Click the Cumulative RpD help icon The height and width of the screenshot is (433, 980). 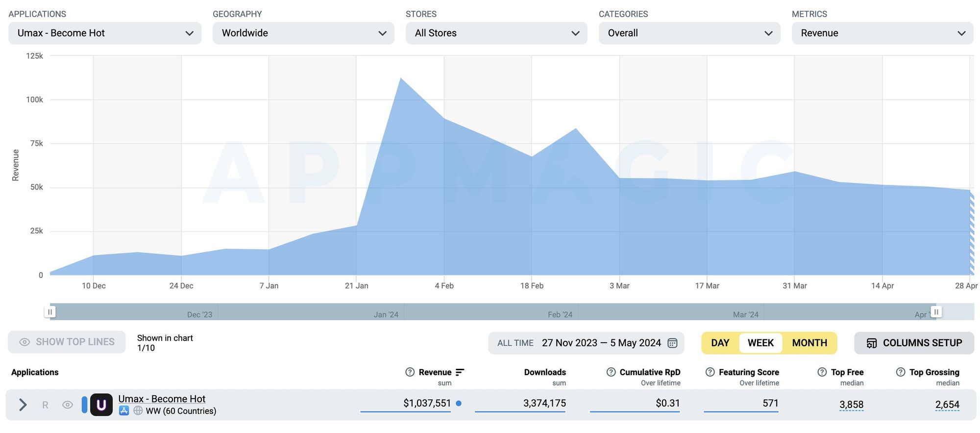click(611, 372)
